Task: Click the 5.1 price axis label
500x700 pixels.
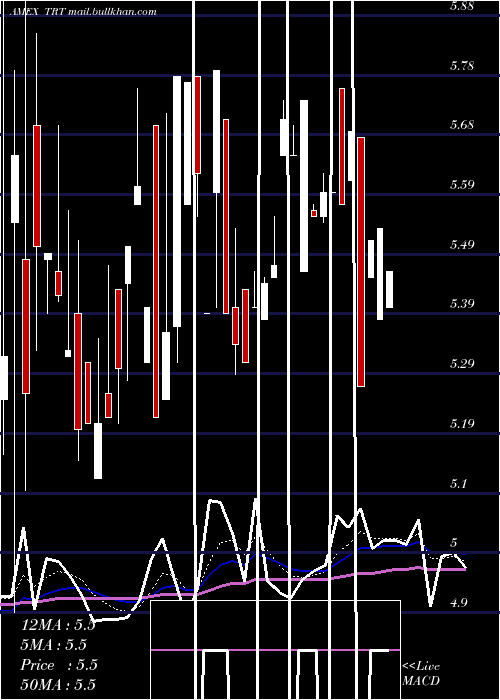Action: (x=460, y=483)
